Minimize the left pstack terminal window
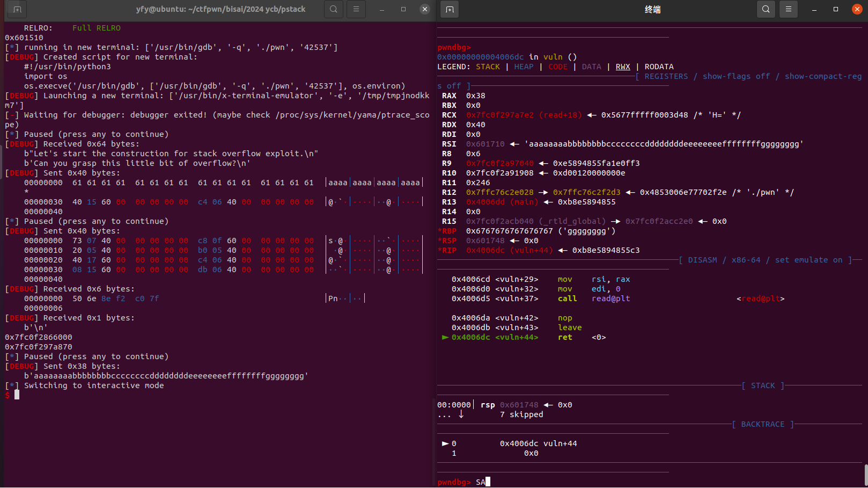 tap(382, 9)
